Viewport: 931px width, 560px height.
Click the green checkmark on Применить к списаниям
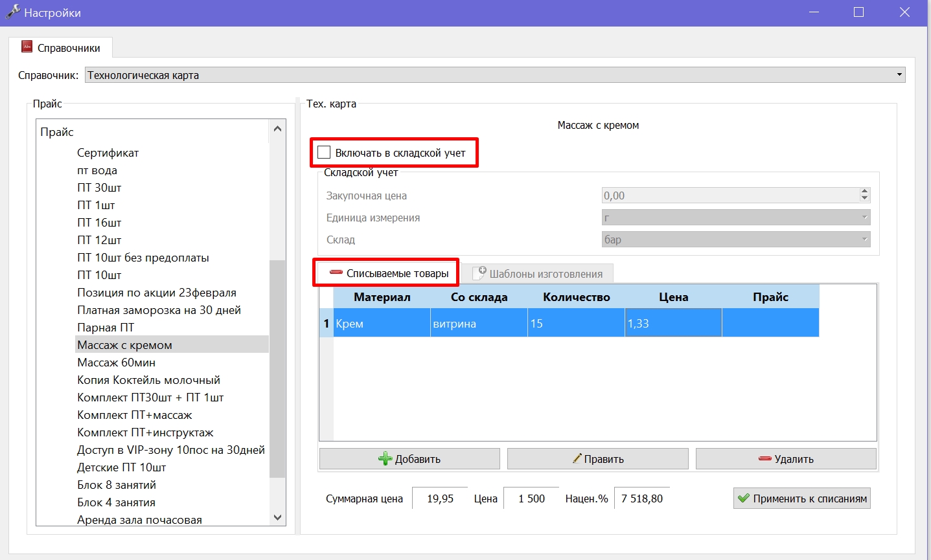point(744,498)
